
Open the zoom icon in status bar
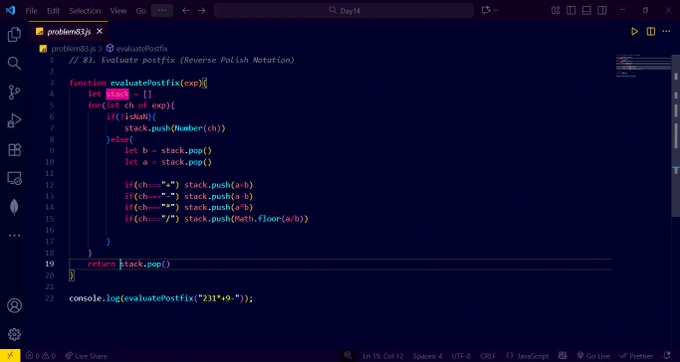tap(348, 355)
